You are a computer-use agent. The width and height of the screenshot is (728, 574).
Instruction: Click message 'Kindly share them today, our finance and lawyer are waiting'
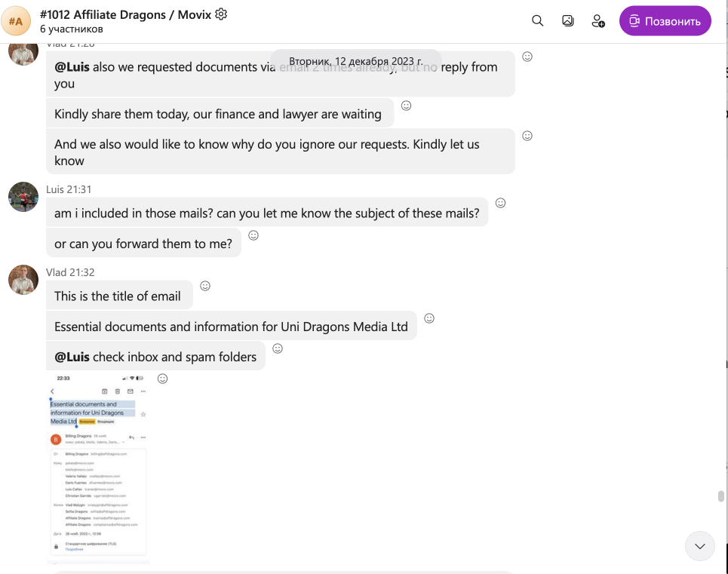click(x=220, y=113)
